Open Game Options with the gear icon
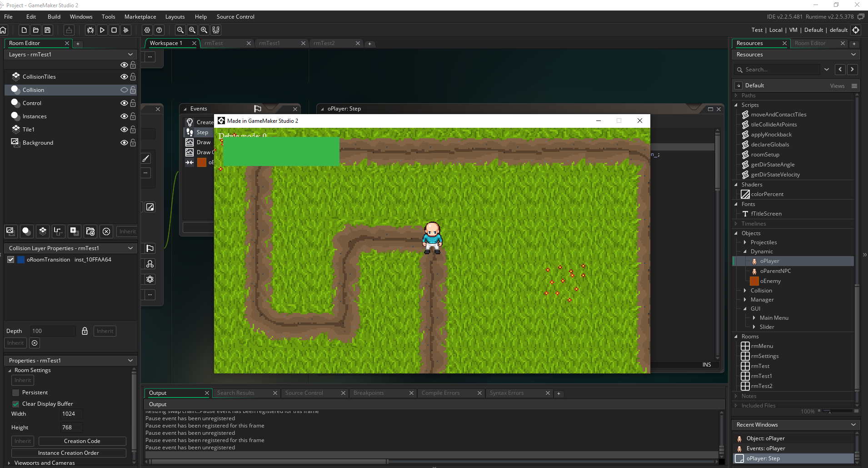868x468 pixels. point(147,30)
